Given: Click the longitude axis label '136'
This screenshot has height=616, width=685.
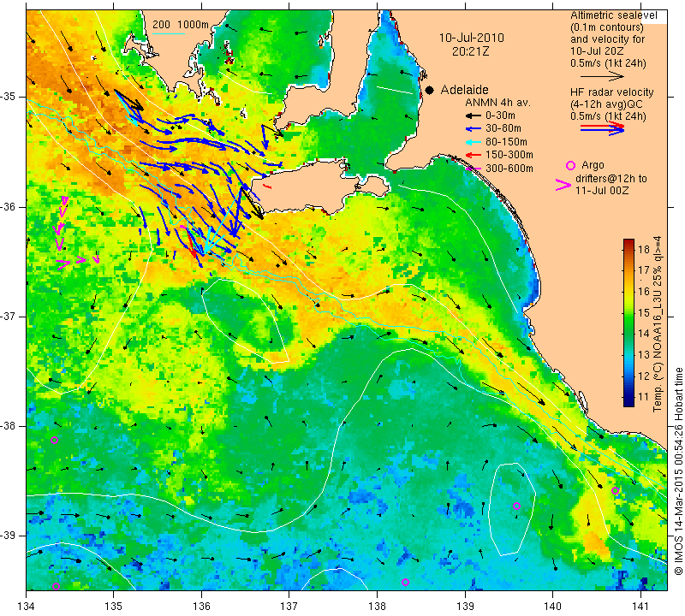Looking at the screenshot, I should pos(202,607).
